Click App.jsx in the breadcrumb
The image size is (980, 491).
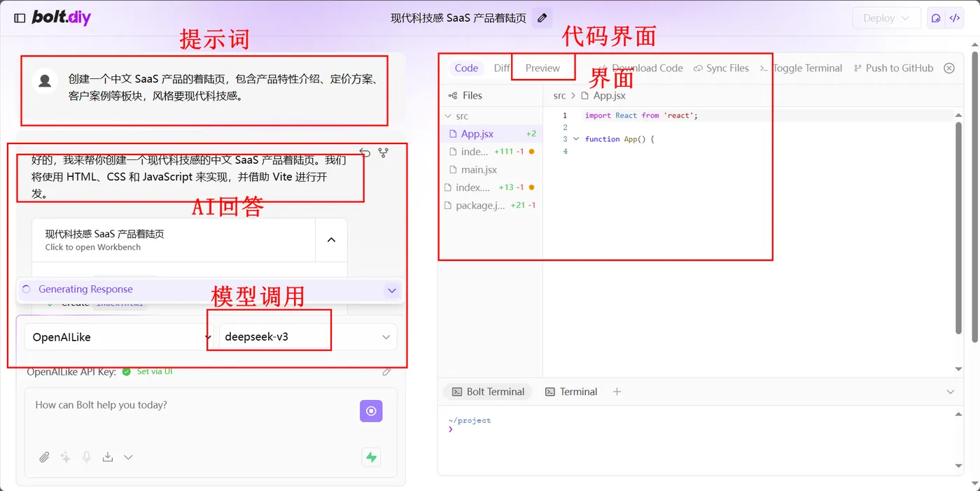609,96
